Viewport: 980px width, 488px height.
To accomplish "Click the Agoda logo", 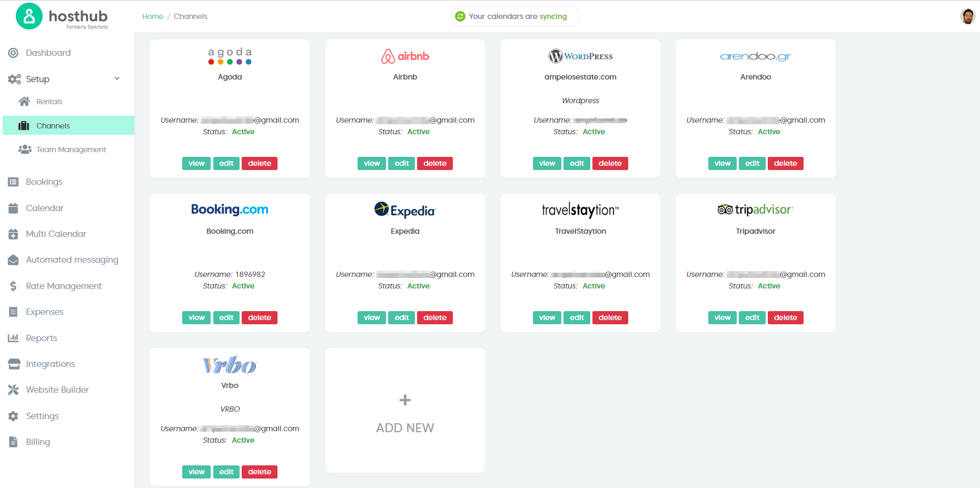I will (x=230, y=56).
